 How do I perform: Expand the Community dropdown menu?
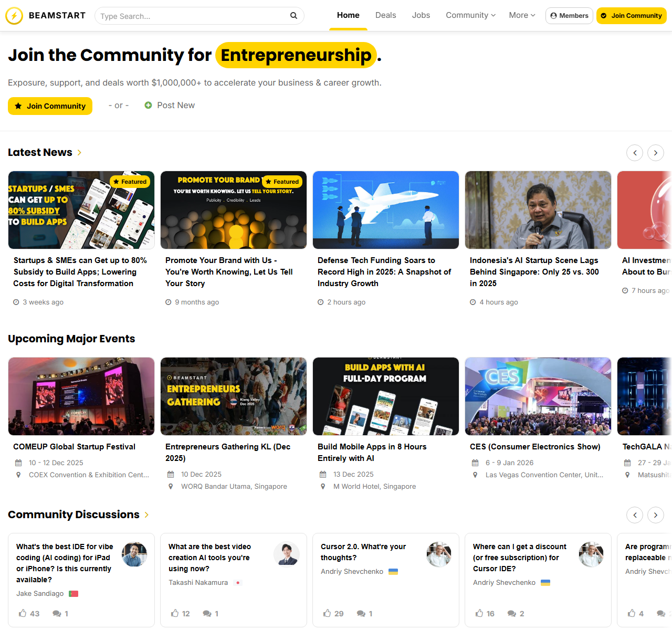470,15
